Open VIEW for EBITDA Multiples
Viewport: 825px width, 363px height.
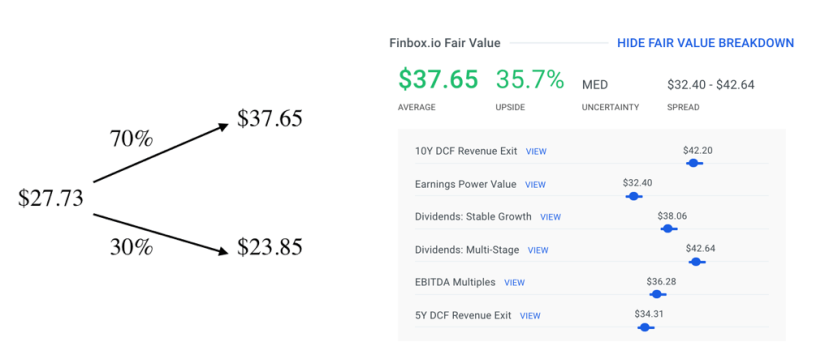pyautogui.click(x=514, y=283)
